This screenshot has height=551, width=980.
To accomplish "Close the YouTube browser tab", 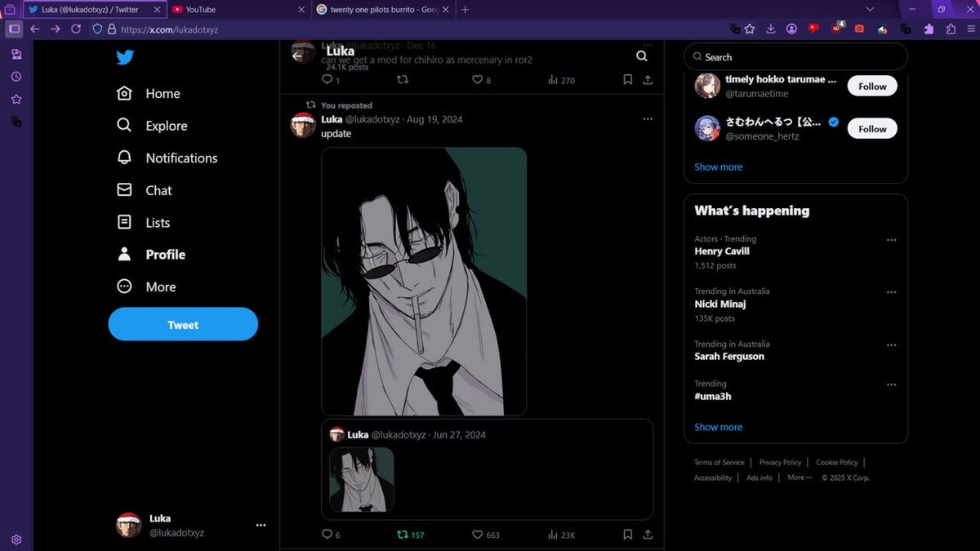I will 301,10.
